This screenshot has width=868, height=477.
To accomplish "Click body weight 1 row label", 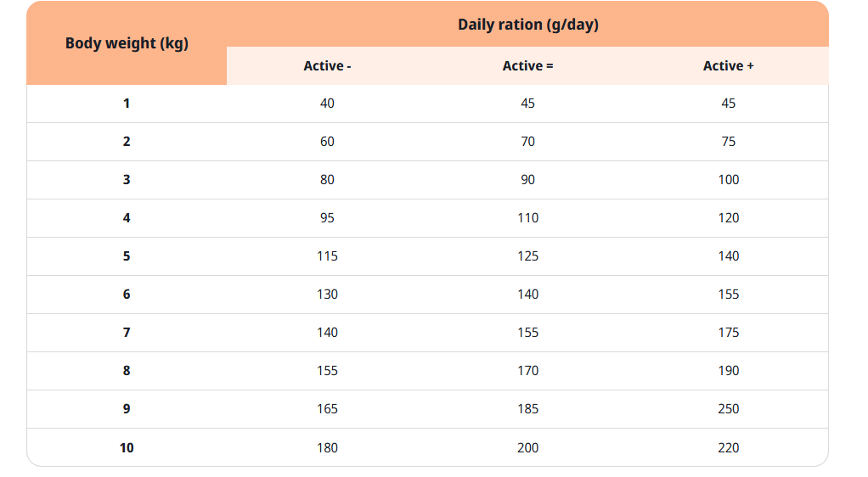I will pyautogui.click(x=127, y=104).
